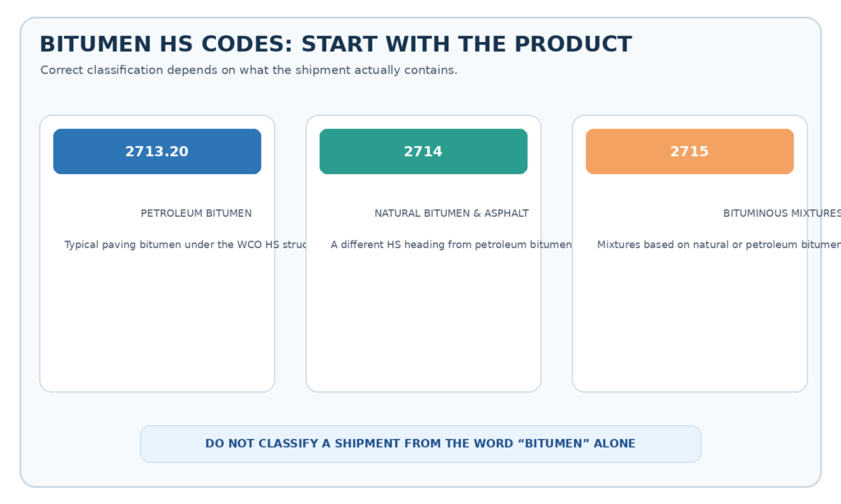This screenshot has height=504, width=841.
Task: Click 'Mixtures based on natural' description text
Action: coord(719,245)
